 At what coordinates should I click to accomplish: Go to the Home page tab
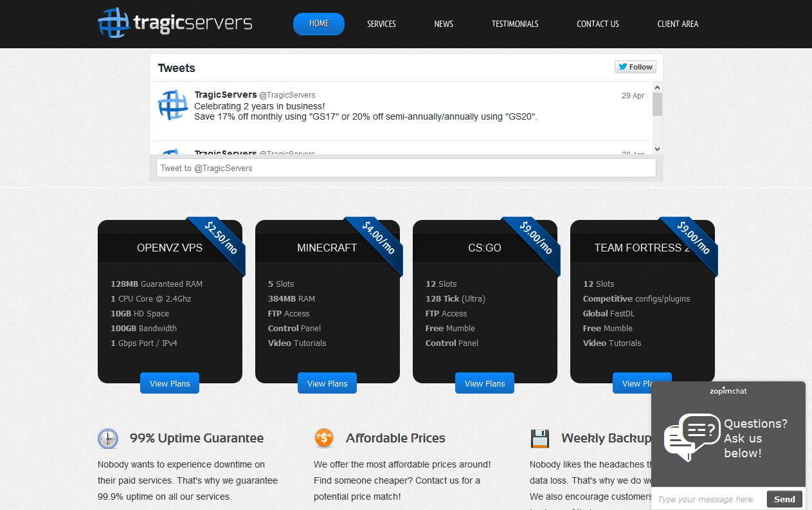click(x=319, y=24)
